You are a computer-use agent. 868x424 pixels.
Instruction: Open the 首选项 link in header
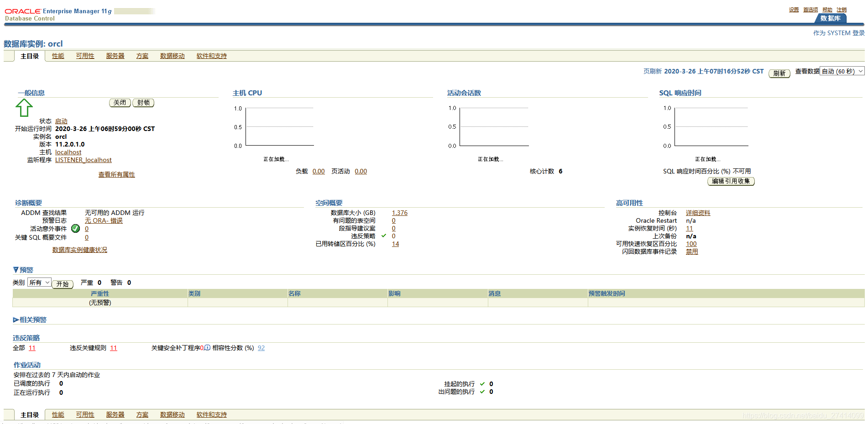[x=810, y=10]
